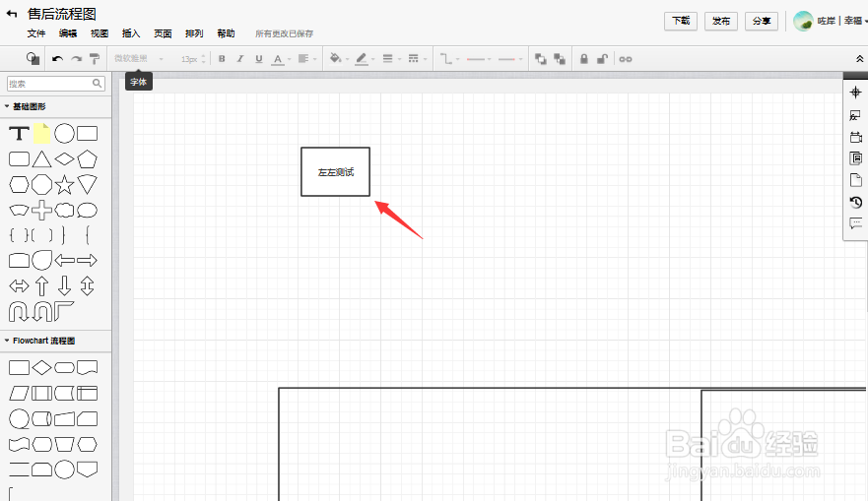This screenshot has width=868, height=501.
Task: Select the format painter tool
Action: click(95, 59)
